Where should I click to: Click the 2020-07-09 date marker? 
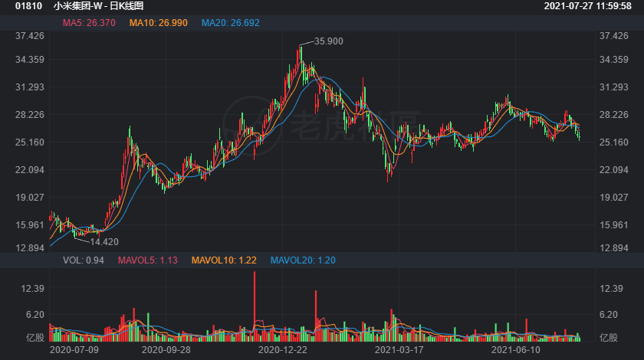coord(74,349)
